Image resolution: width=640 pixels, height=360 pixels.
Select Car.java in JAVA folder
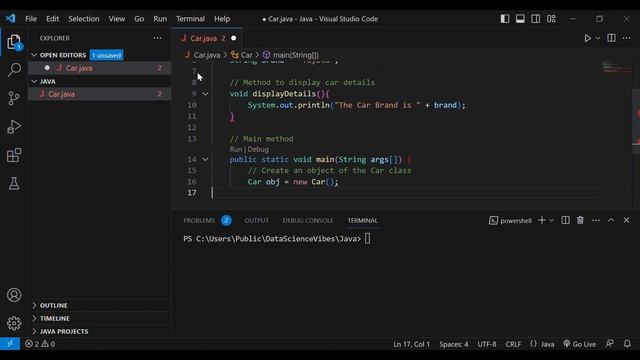(x=100, y=94)
